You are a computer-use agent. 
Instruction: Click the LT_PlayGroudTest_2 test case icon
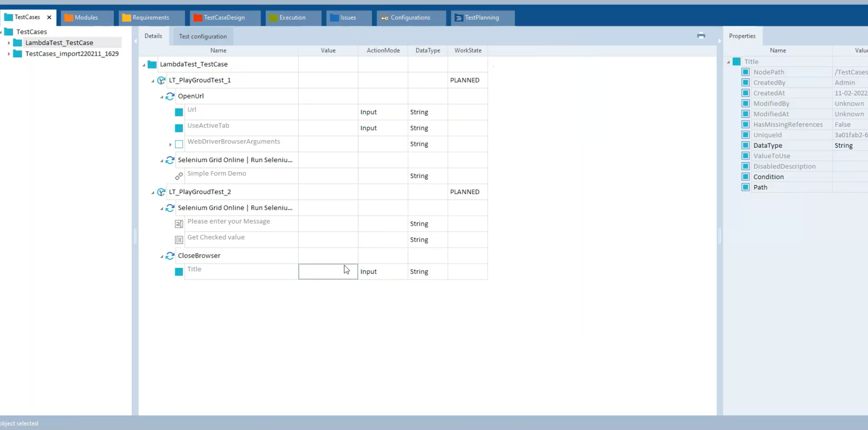(161, 192)
